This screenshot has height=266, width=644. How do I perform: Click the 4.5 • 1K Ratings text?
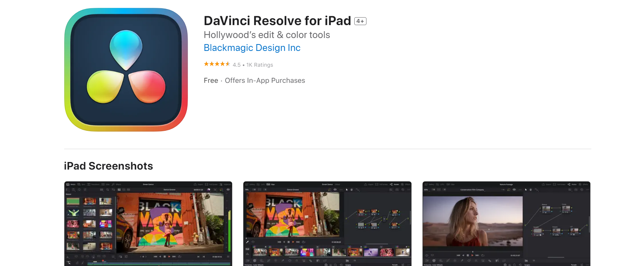point(253,65)
